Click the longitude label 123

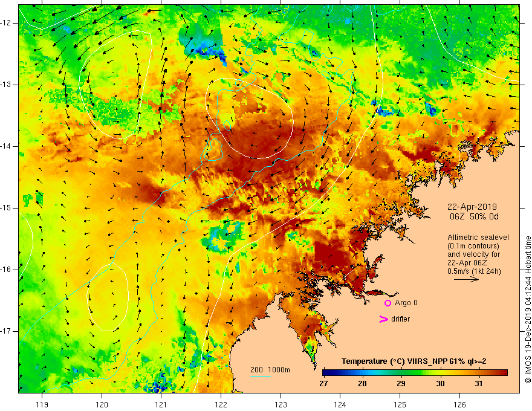click(x=281, y=404)
